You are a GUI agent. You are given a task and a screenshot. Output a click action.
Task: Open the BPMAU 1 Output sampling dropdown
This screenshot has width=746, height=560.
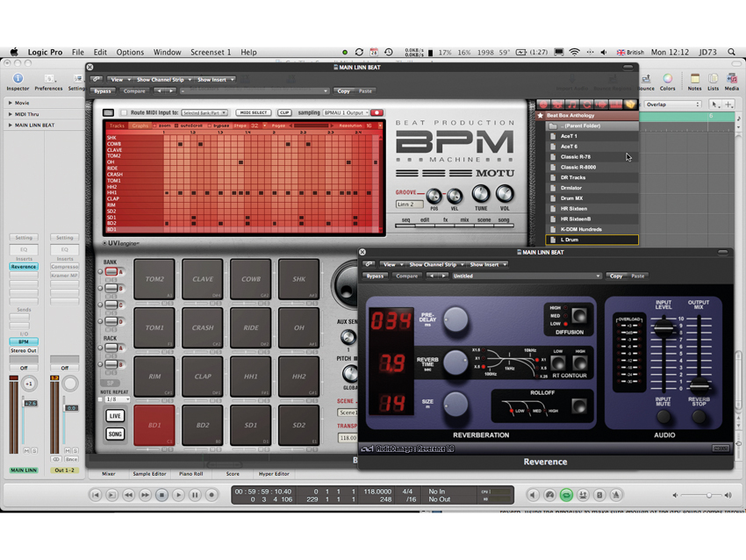(x=346, y=112)
